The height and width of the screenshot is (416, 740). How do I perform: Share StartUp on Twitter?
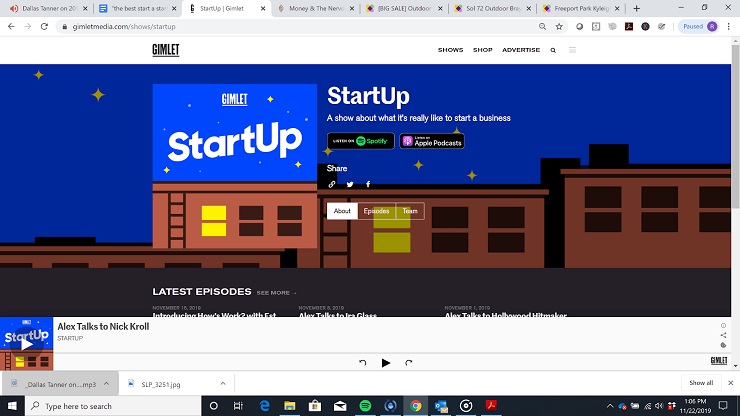(x=350, y=184)
